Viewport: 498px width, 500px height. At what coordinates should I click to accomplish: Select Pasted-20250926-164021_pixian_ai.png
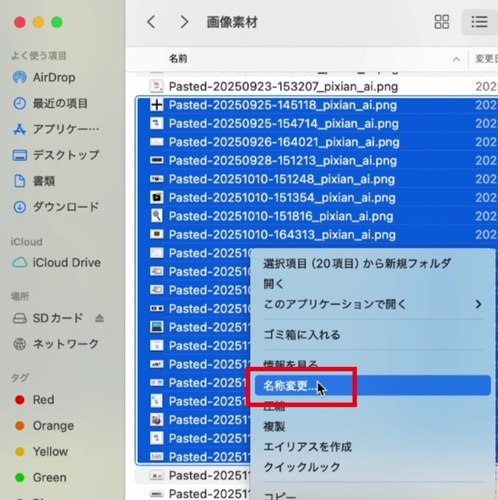[x=284, y=142]
